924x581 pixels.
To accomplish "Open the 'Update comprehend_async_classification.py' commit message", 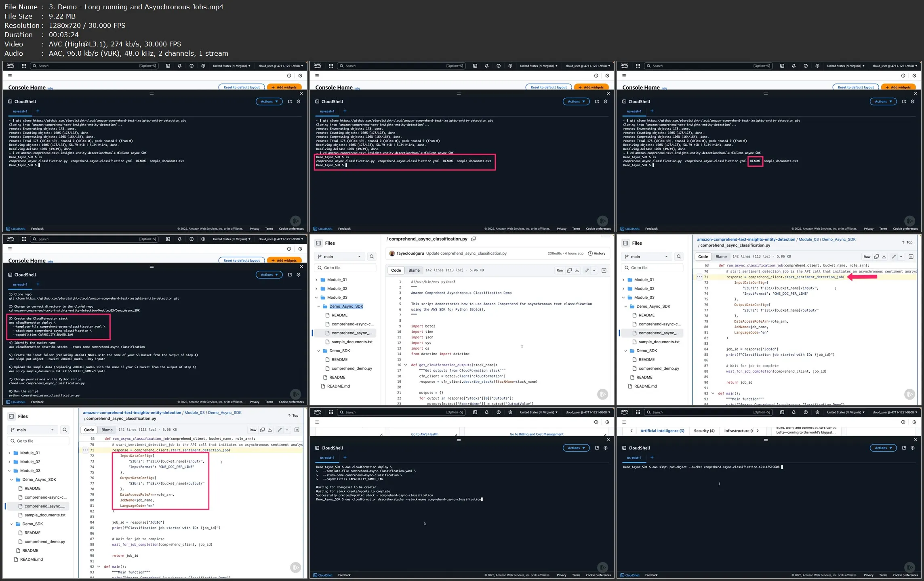I will (x=466, y=254).
